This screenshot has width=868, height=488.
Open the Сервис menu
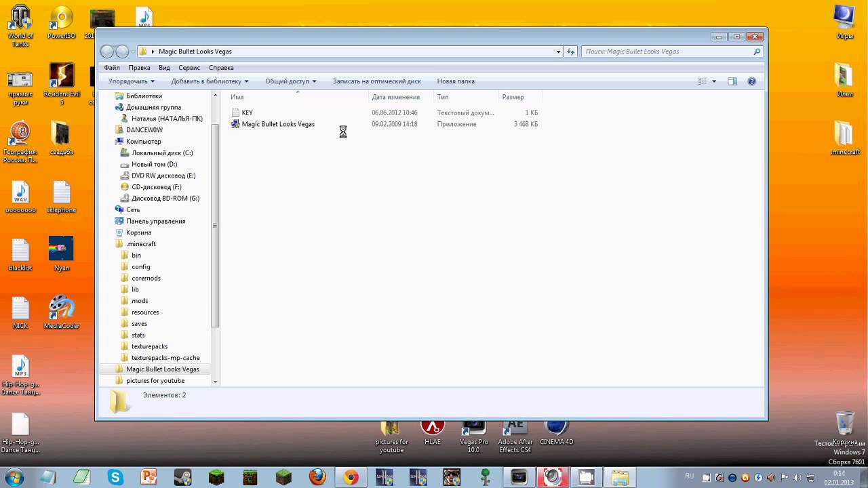coord(189,68)
